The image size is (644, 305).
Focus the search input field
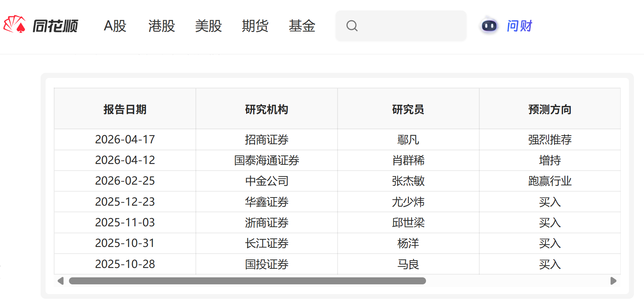[409, 26]
